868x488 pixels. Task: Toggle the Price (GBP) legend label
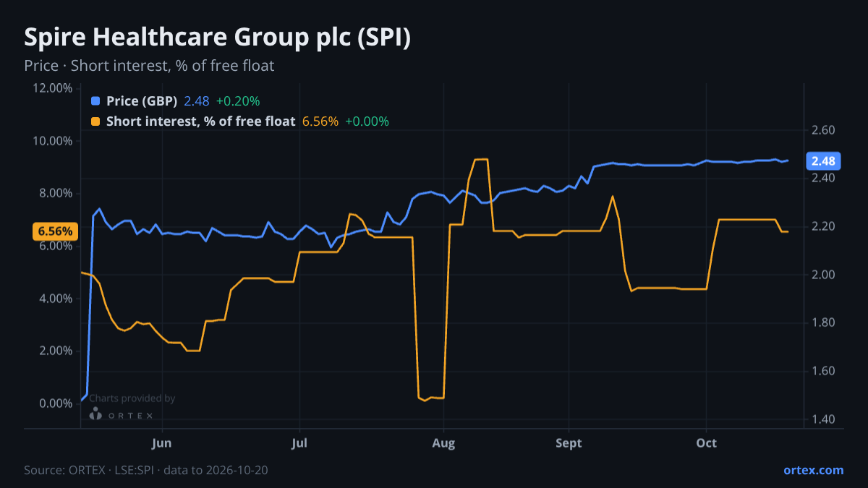pos(142,101)
